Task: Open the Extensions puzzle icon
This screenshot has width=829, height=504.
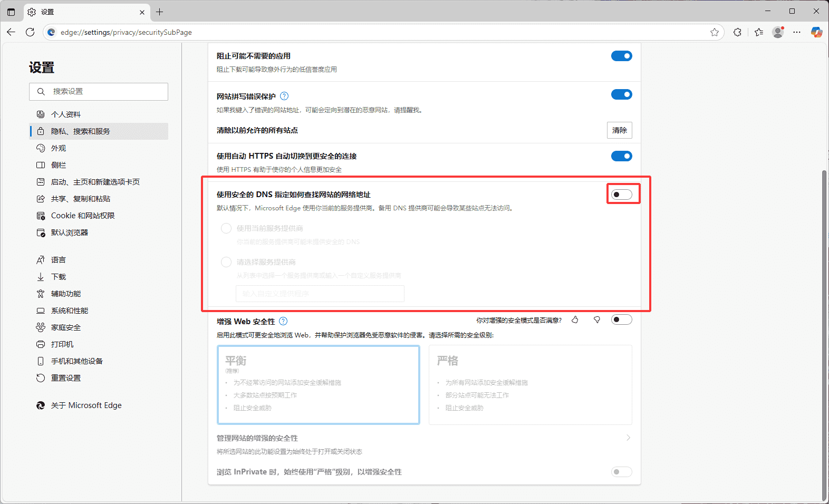Action: (x=737, y=32)
